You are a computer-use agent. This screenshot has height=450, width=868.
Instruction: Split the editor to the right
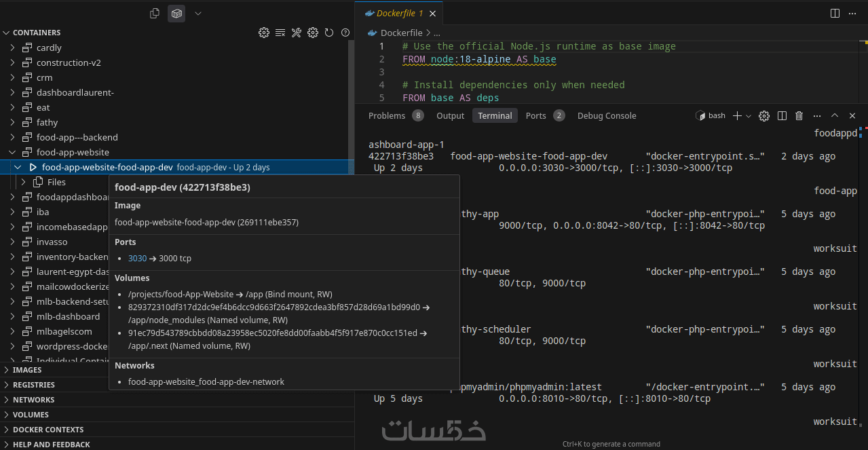coord(835,13)
